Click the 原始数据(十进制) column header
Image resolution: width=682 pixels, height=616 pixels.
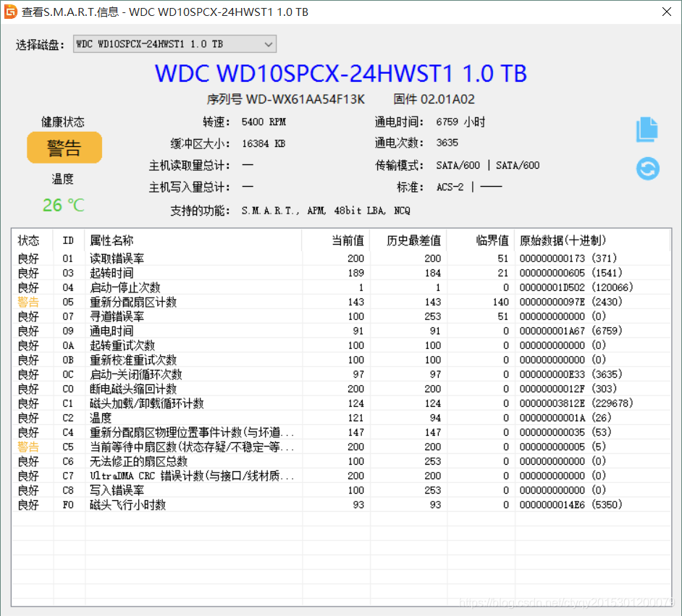click(563, 240)
